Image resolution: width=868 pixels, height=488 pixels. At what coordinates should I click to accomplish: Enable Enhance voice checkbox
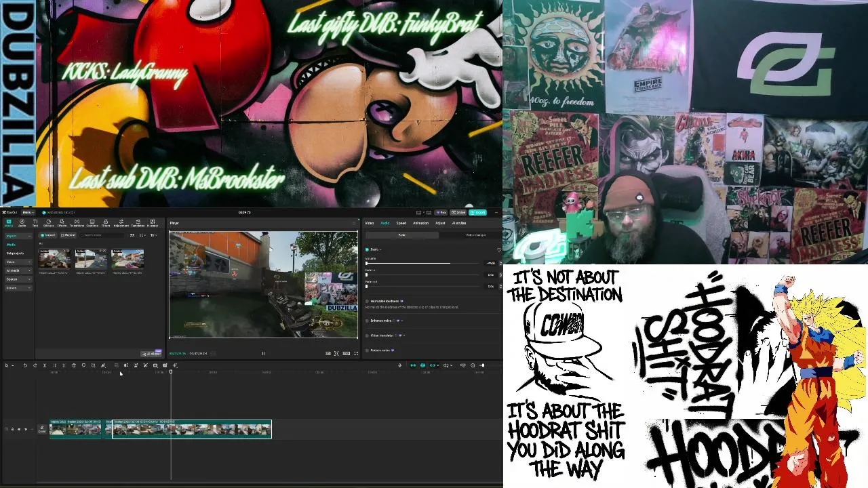[367, 321]
